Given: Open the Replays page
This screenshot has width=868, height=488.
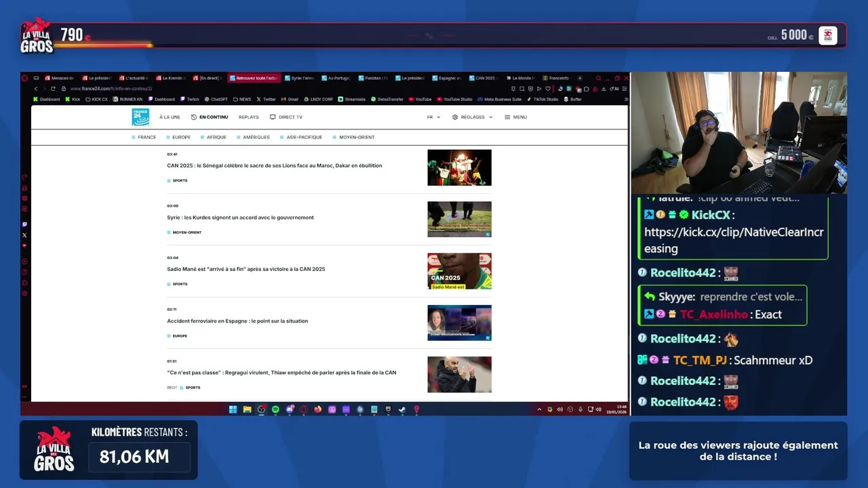Looking at the screenshot, I should (249, 117).
